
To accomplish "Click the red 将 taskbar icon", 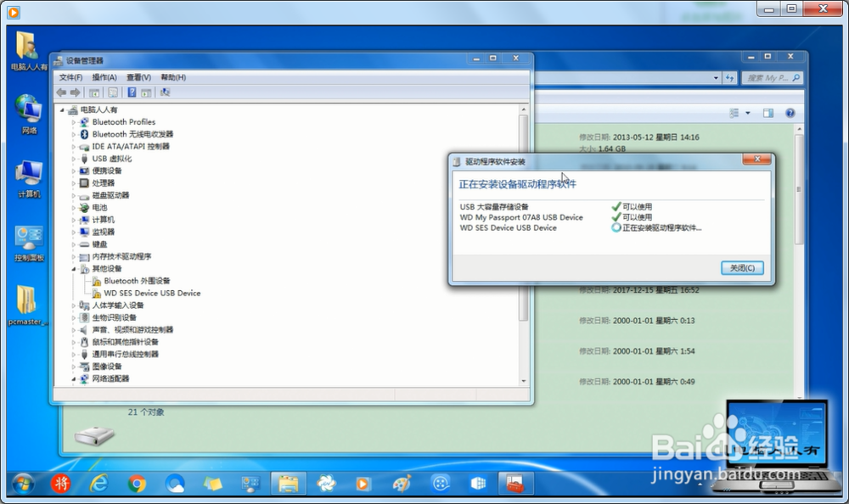I will pyautogui.click(x=60, y=484).
